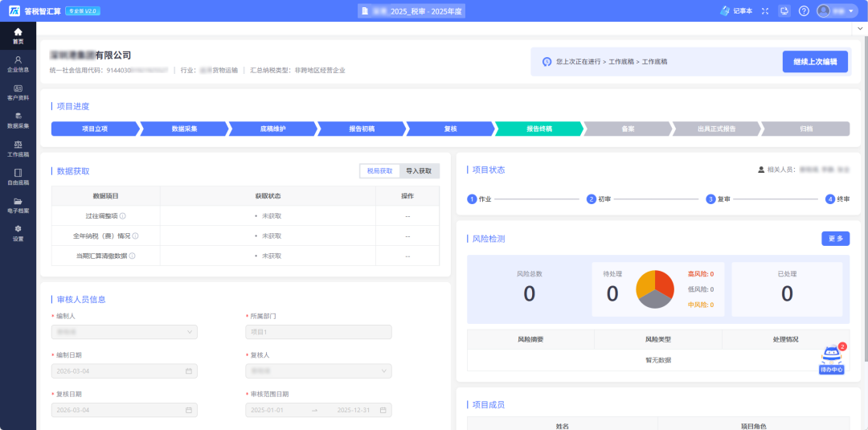Screen dimensions: 868x430
Task: Open the 编制人 dropdown
Action: coord(124,332)
